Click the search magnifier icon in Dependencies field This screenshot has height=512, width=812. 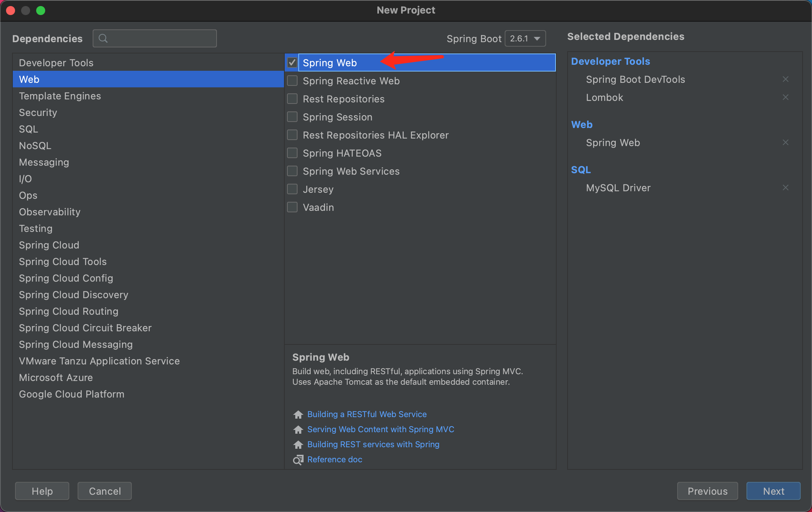pos(103,38)
